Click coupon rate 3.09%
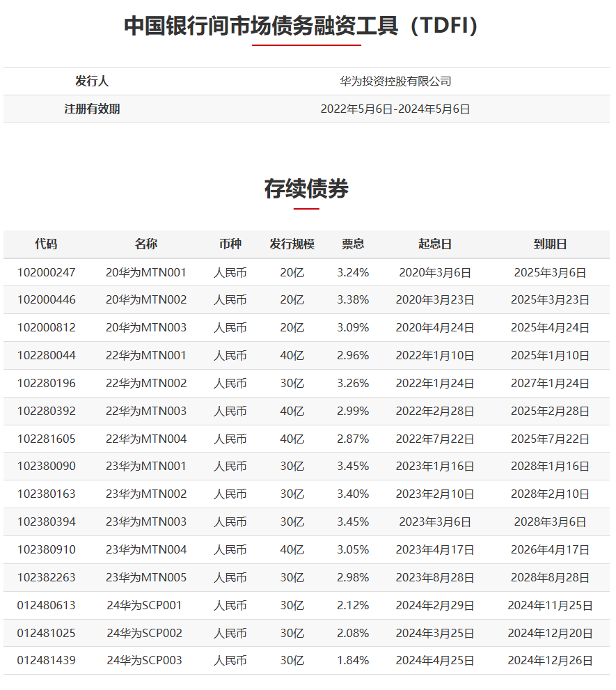The image size is (616, 690). pos(353,328)
